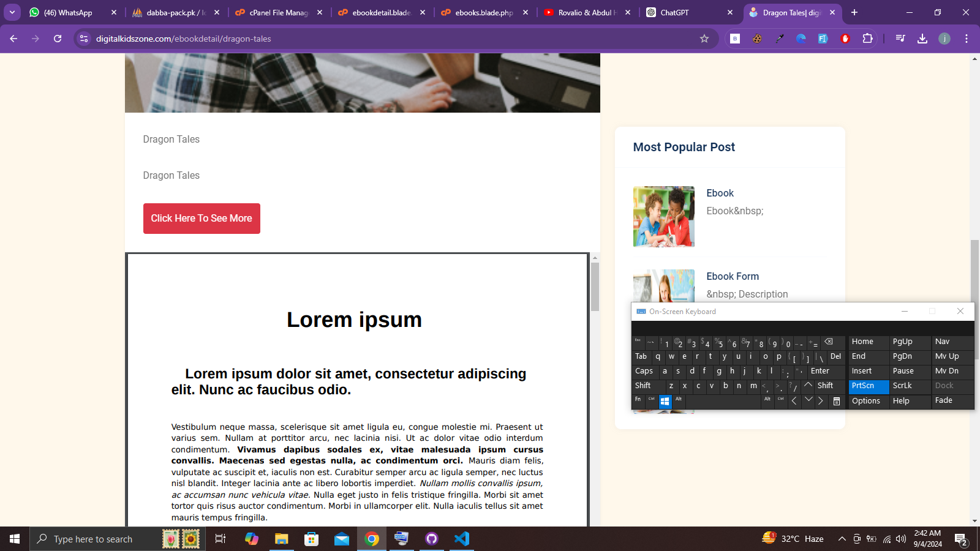Viewport: 980px width, 551px height.
Task: Open the GitHub Desktop taskbar icon
Action: point(432,539)
